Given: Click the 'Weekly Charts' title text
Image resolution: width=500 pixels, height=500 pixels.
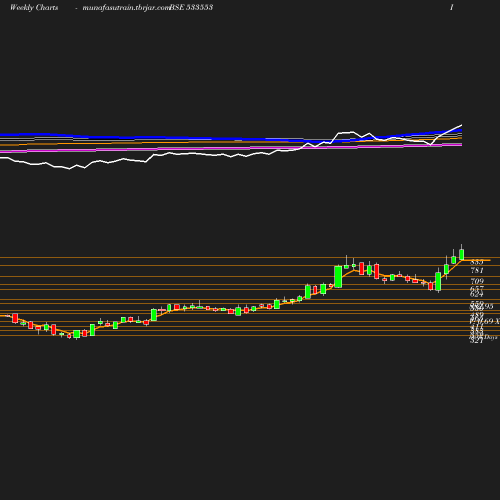Looking at the screenshot, I should coord(34,7).
